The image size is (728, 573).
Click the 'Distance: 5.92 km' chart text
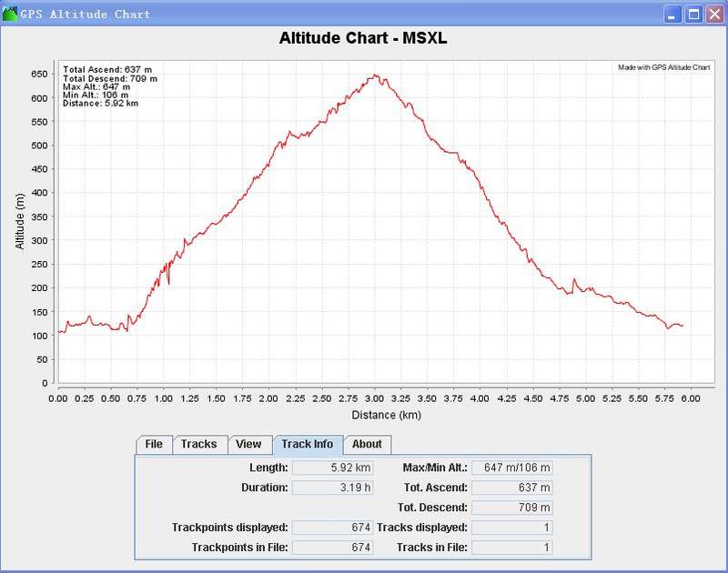tap(100, 103)
